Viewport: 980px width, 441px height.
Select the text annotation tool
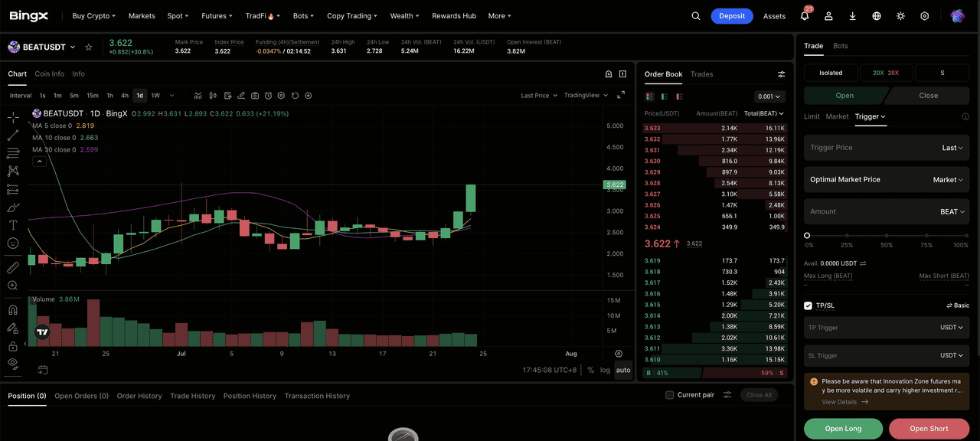pos(13,225)
